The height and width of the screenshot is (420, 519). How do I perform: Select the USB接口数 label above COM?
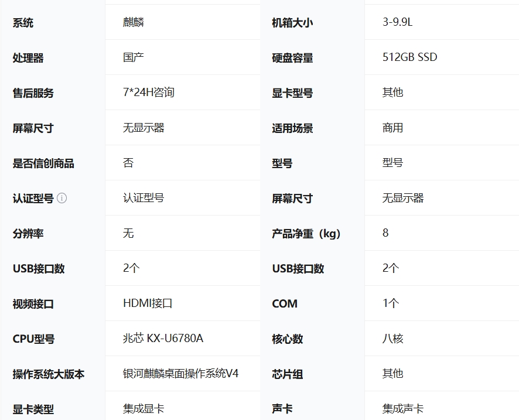[x=298, y=268]
